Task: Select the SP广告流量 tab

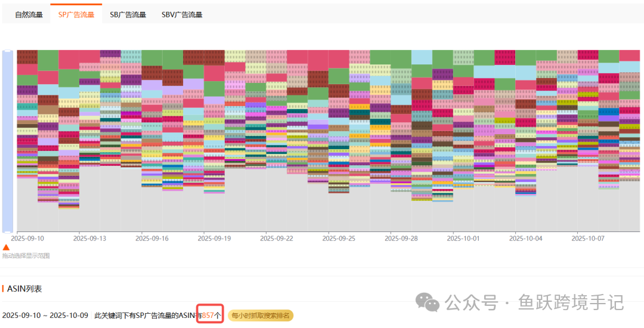Action: point(76,15)
